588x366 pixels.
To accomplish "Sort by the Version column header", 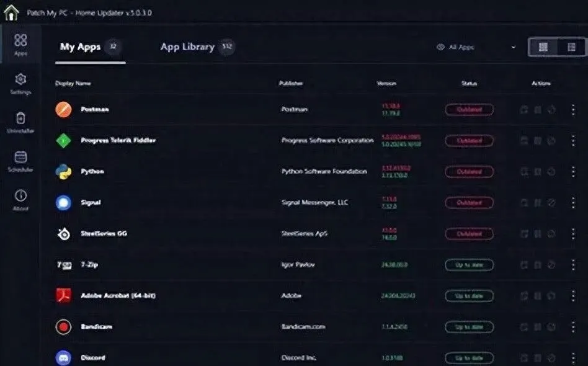I will click(x=386, y=83).
